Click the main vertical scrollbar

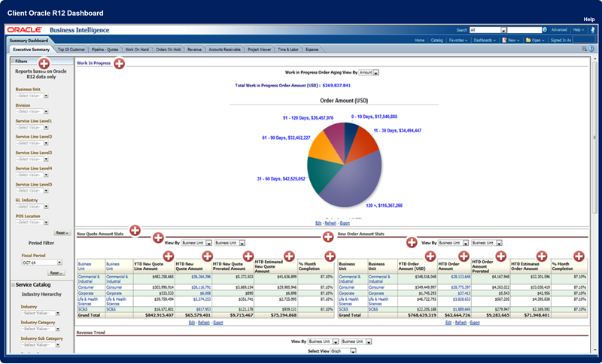tap(595, 137)
